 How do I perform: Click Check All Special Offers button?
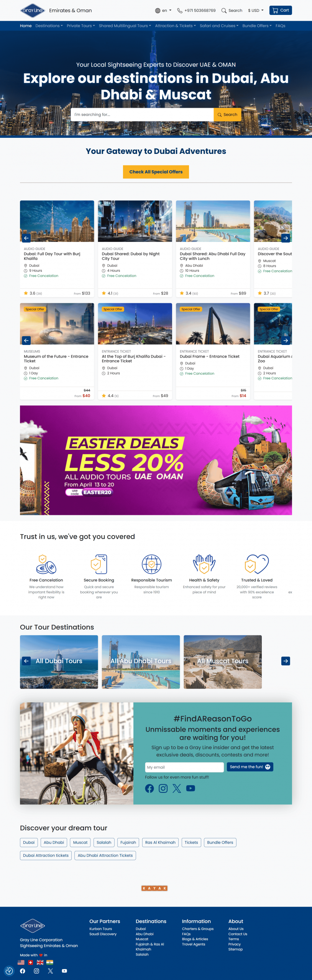click(156, 172)
